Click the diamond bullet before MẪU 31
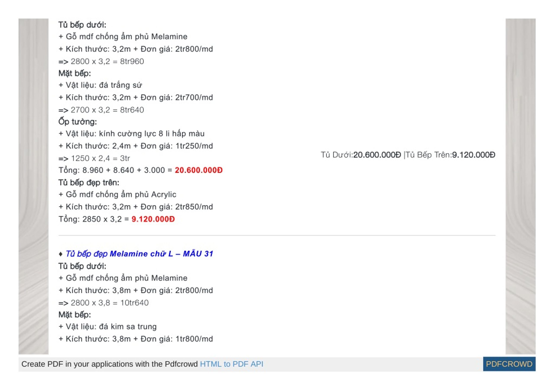Image resolution: width=554 pixels, height=392 pixels. (61, 254)
